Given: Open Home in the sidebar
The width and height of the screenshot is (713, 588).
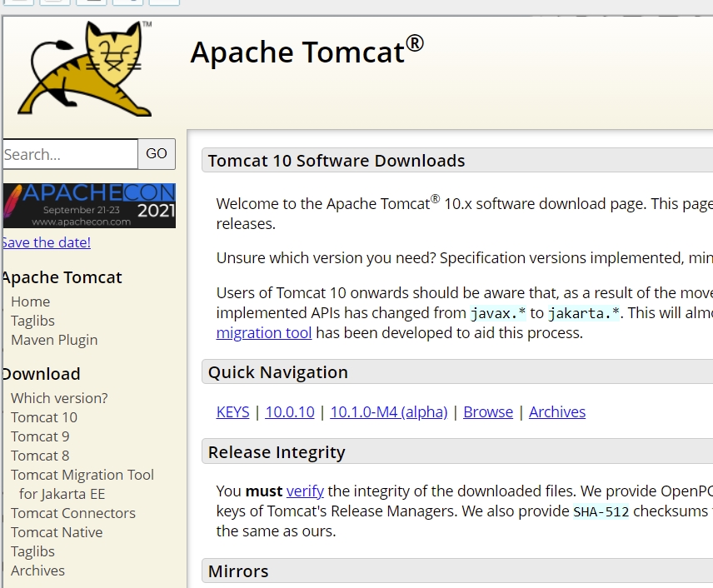Looking at the screenshot, I should tap(31, 301).
